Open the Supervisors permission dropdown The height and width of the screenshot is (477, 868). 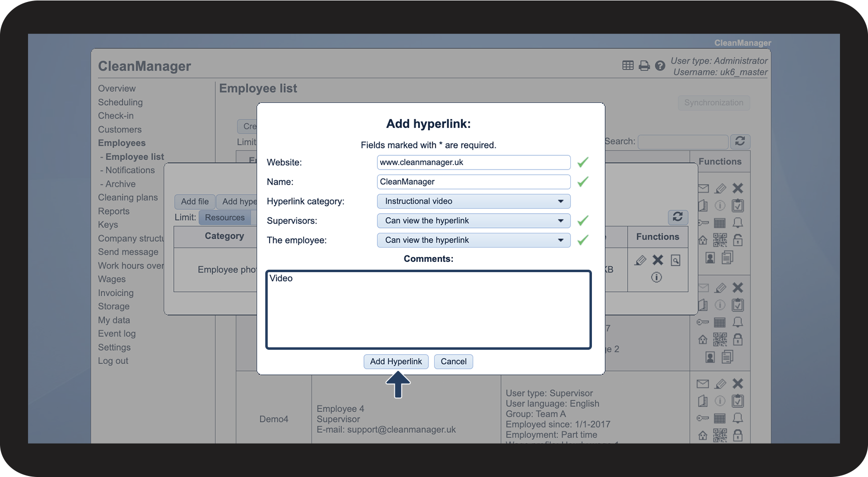click(474, 221)
